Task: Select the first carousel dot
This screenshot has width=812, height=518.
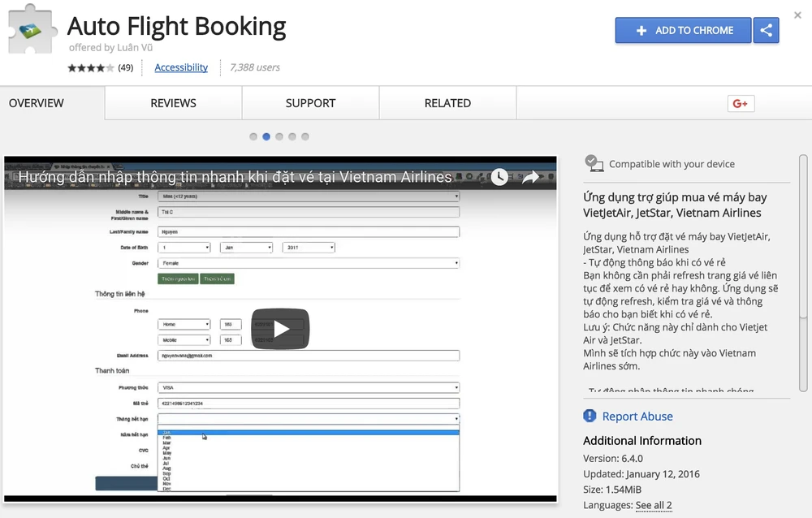Action: [253, 136]
